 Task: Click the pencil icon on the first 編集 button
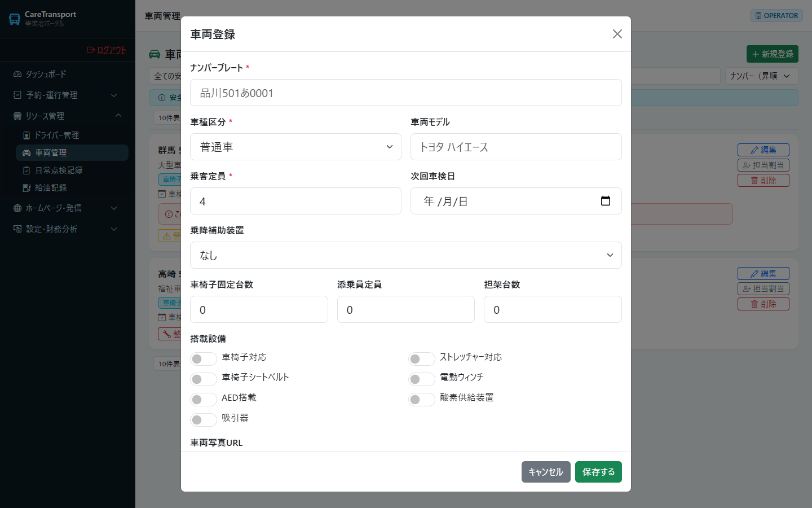click(x=754, y=150)
